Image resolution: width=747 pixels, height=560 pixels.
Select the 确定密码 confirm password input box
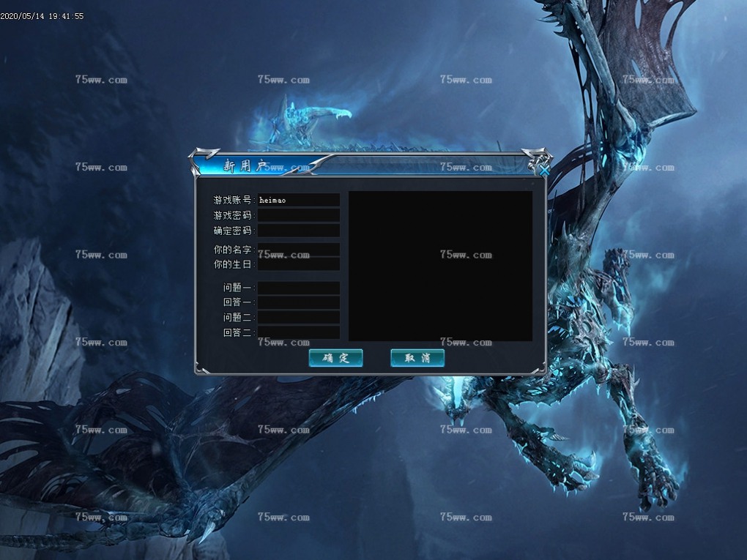[298, 231]
